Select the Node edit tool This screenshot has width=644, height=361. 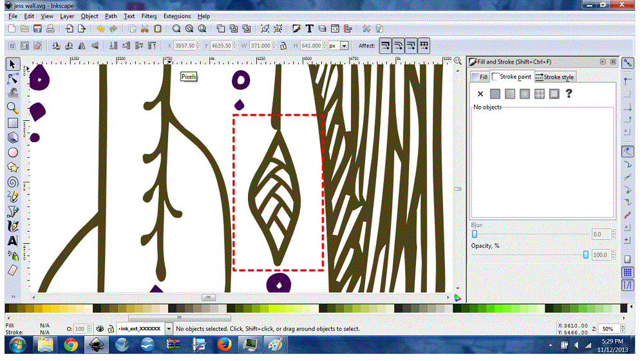point(12,79)
